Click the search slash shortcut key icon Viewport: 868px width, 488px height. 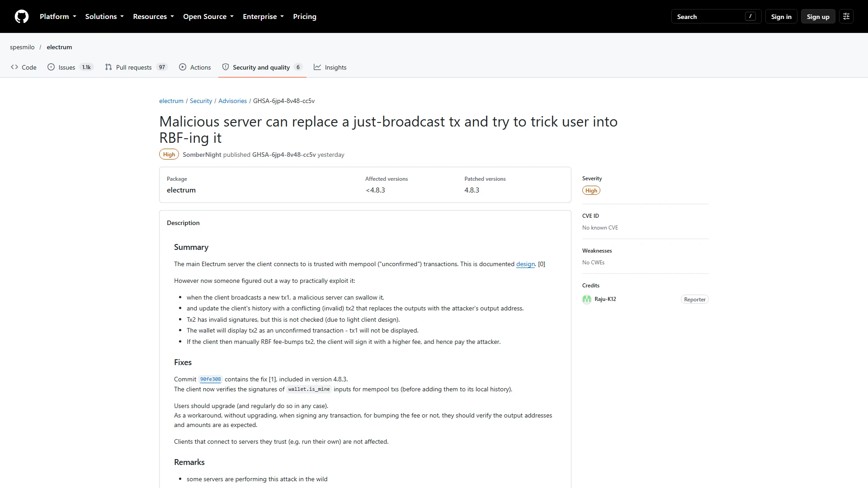click(x=750, y=17)
